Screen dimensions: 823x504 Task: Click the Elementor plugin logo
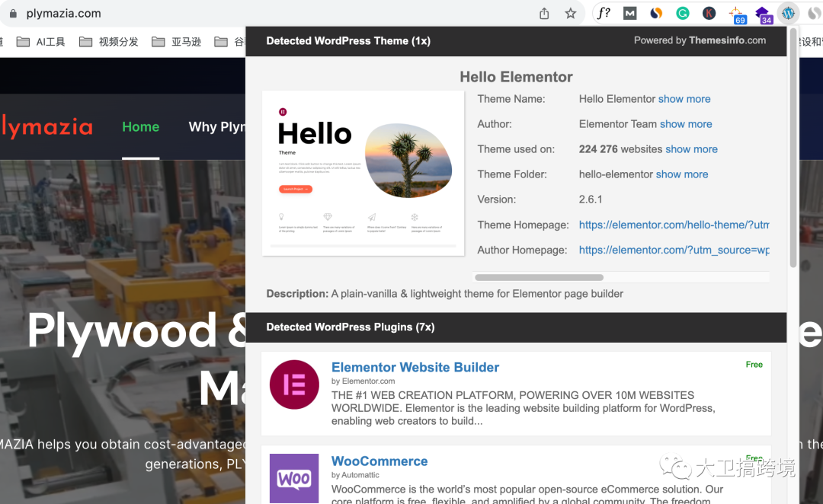point(294,384)
